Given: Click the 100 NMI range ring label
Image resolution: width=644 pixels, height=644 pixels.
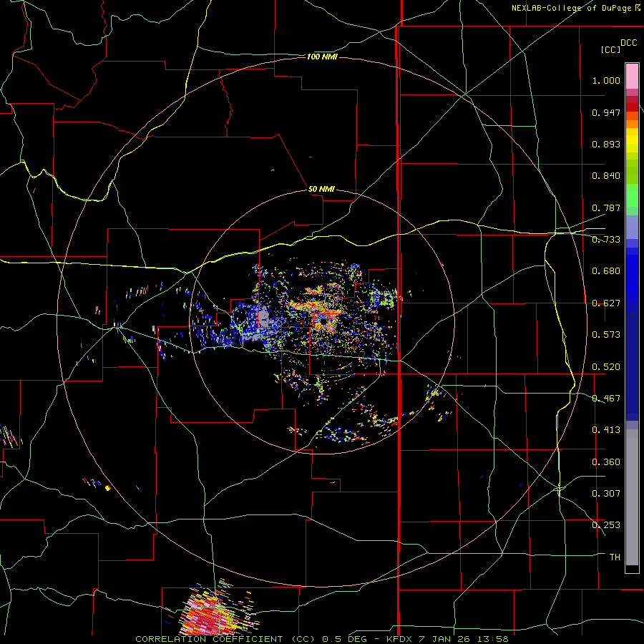Looking at the screenshot, I should coord(322,57).
